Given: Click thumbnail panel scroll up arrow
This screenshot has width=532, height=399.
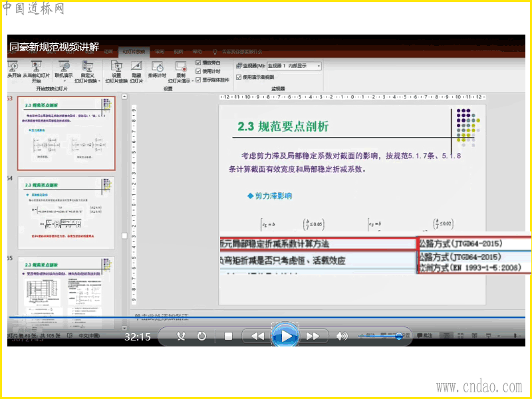Looking at the screenshot, I should click(124, 96).
